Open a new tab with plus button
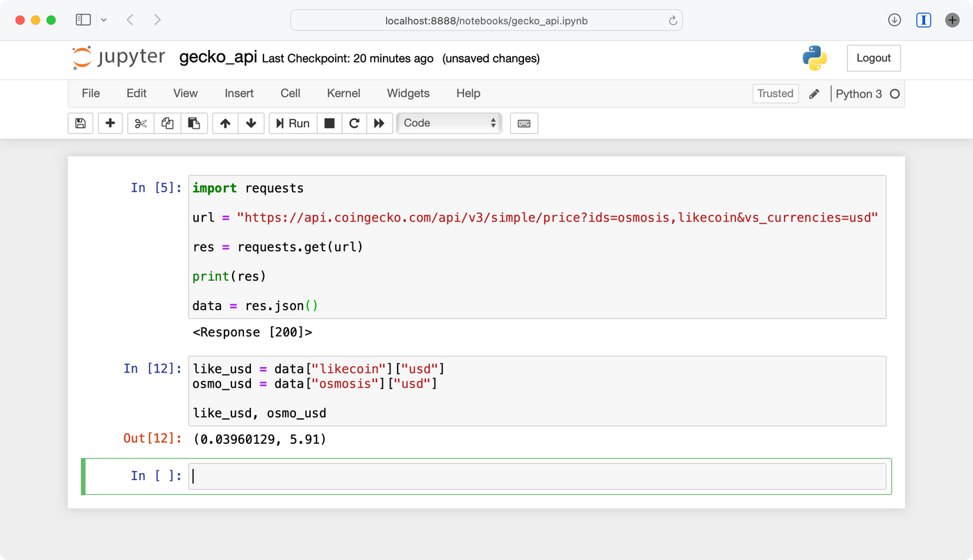973x560 pixels. pyautogui.click(x=952, y=20)
